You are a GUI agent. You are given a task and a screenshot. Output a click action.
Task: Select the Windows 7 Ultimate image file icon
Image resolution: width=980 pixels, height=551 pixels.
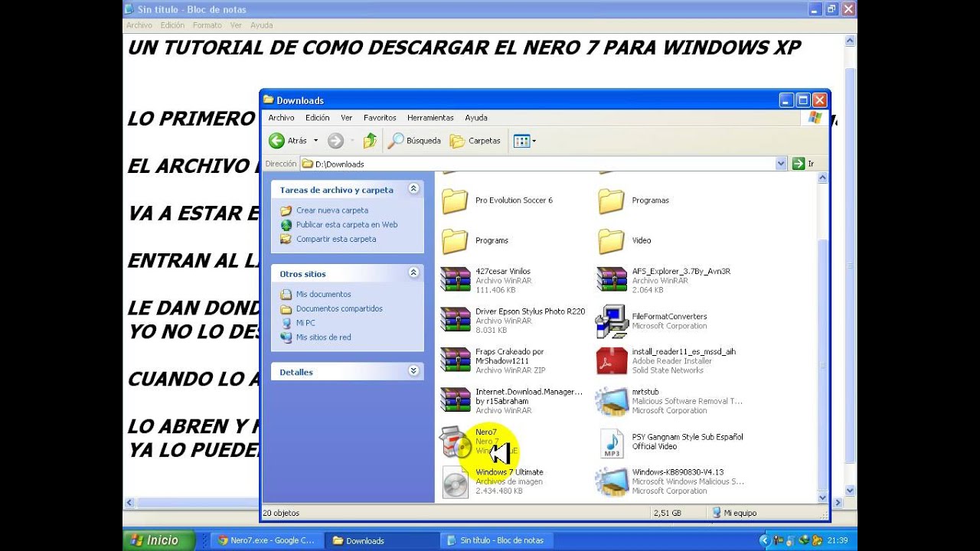click(455, 482)
